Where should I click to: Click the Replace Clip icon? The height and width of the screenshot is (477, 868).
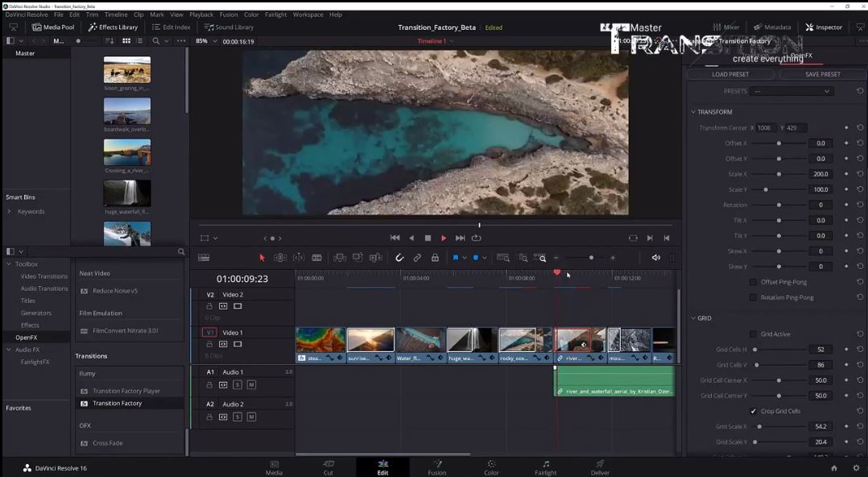376,258
